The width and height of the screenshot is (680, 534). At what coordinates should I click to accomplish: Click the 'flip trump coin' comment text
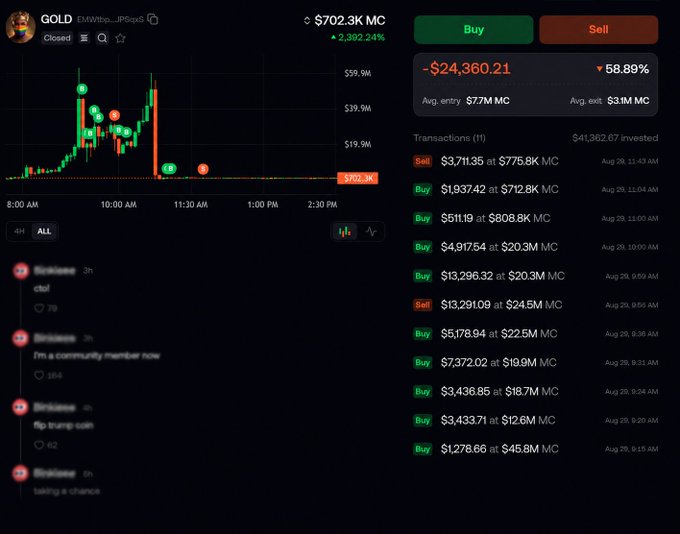(x=63, y=425)
